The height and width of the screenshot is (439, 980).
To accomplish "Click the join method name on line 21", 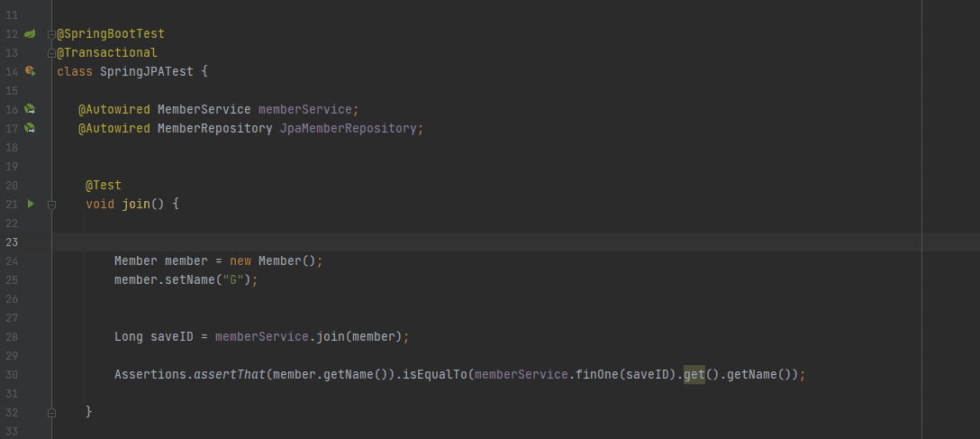I will pos(136,204).
